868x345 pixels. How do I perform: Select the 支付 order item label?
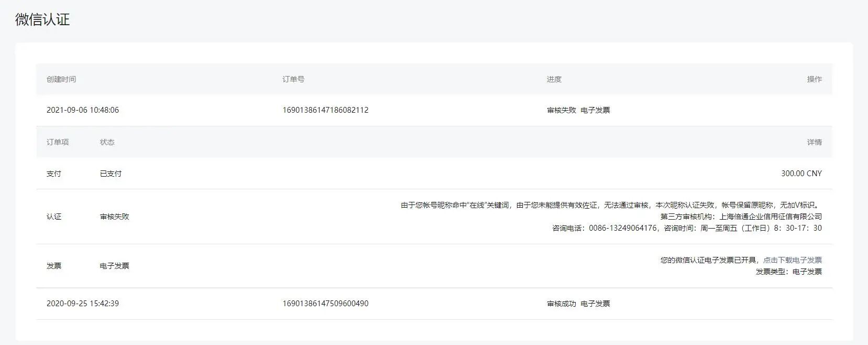(54, 174)
